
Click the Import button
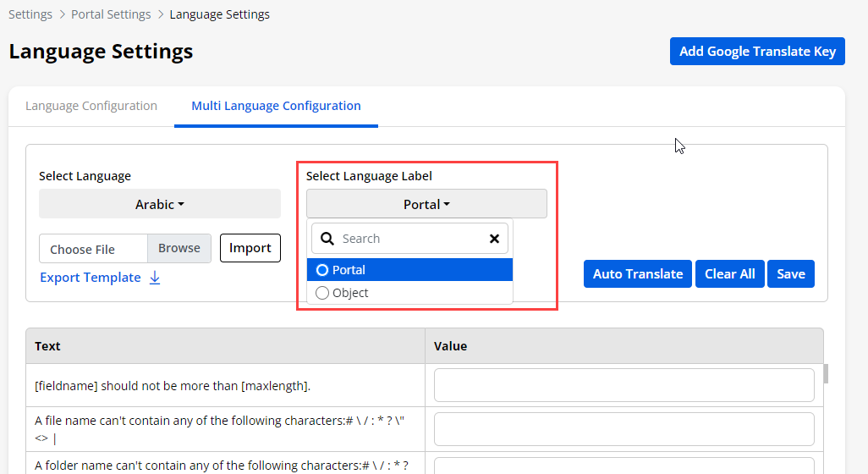tap(250, 248)
